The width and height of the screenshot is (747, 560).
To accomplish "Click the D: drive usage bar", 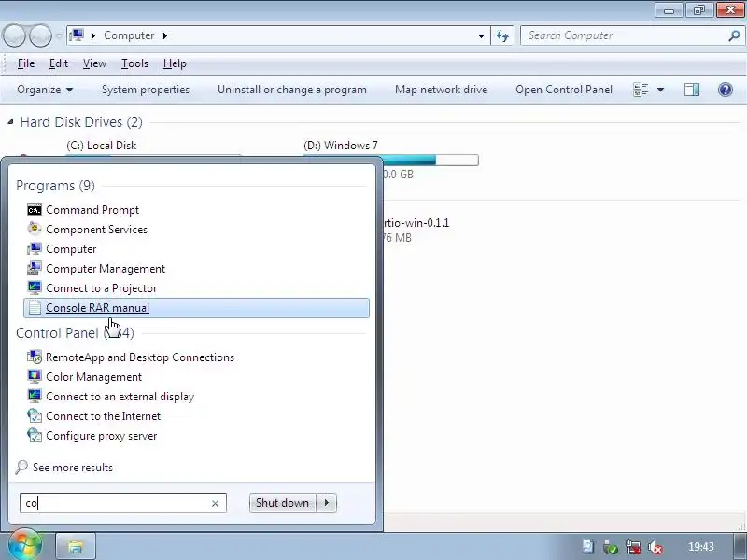I will click(x=430, y=160).
